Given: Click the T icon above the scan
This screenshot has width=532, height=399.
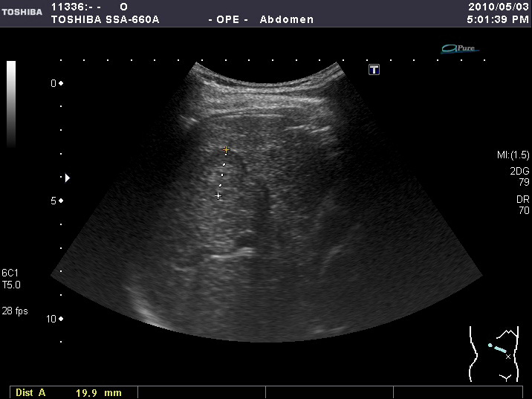Looking at the screenshot, I should (374, 70).
